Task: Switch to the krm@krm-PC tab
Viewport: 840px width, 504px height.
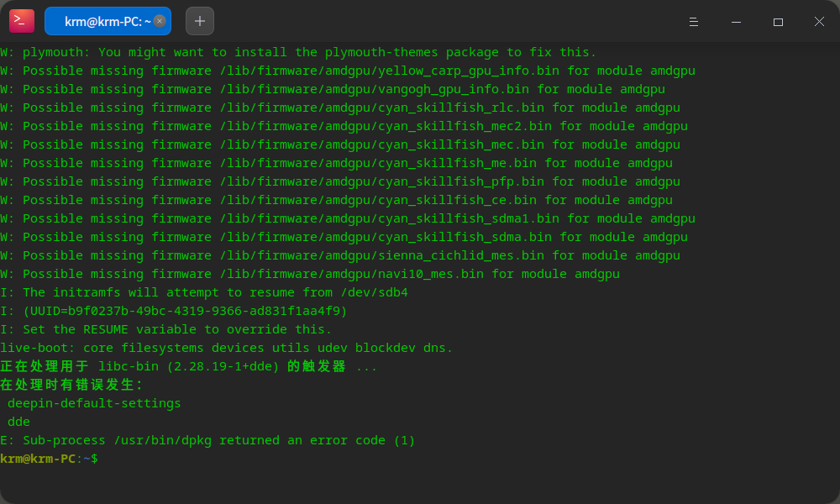Action: coord(102,21)
